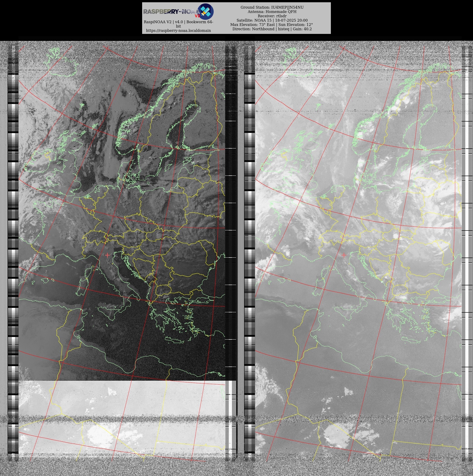Click the red cross marker on right image

344,255
